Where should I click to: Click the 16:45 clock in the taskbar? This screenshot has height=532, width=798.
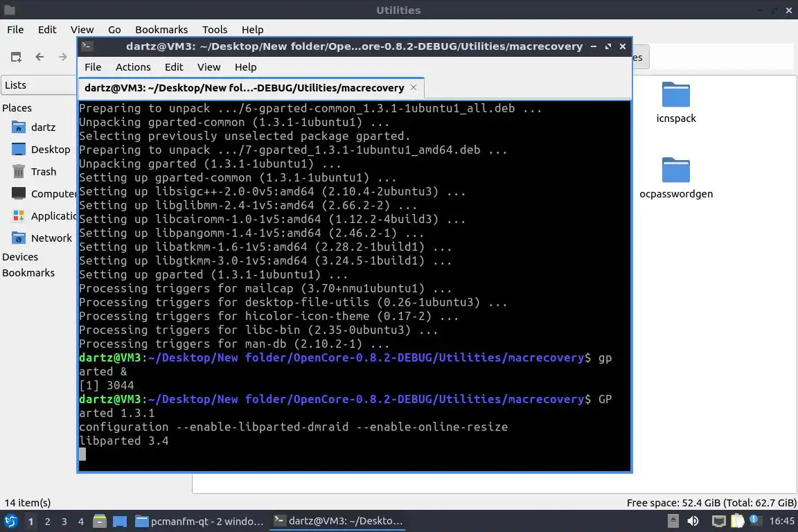click(x=781, y=521)
